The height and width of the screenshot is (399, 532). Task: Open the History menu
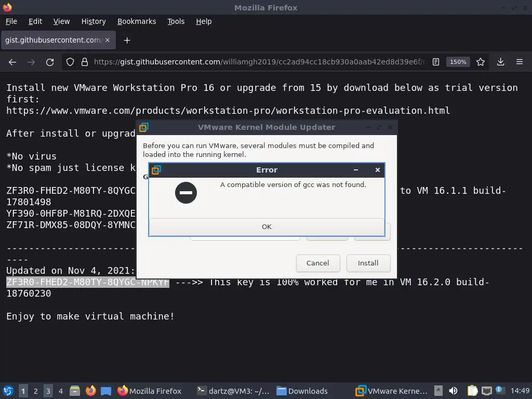point(94,21)
